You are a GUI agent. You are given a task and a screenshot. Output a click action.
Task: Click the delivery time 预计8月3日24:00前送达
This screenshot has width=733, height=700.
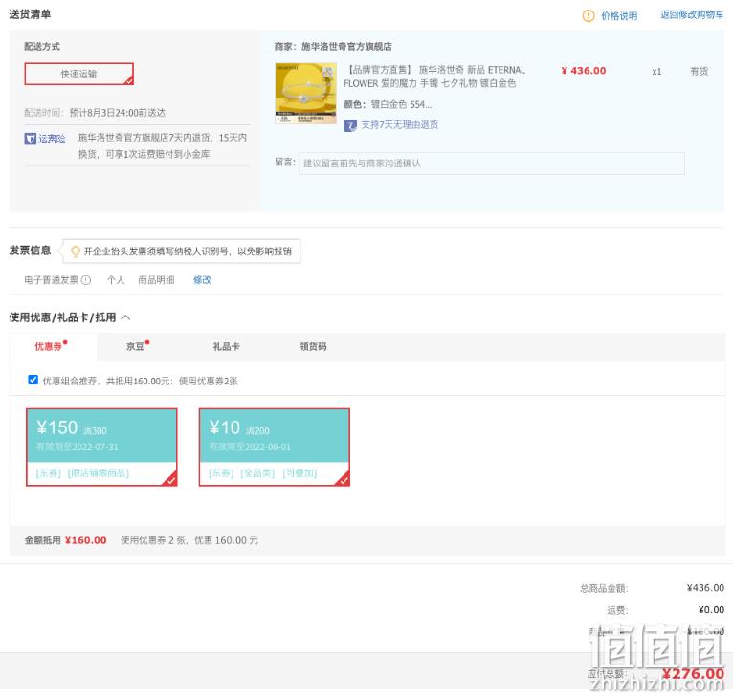pos(118,113)
